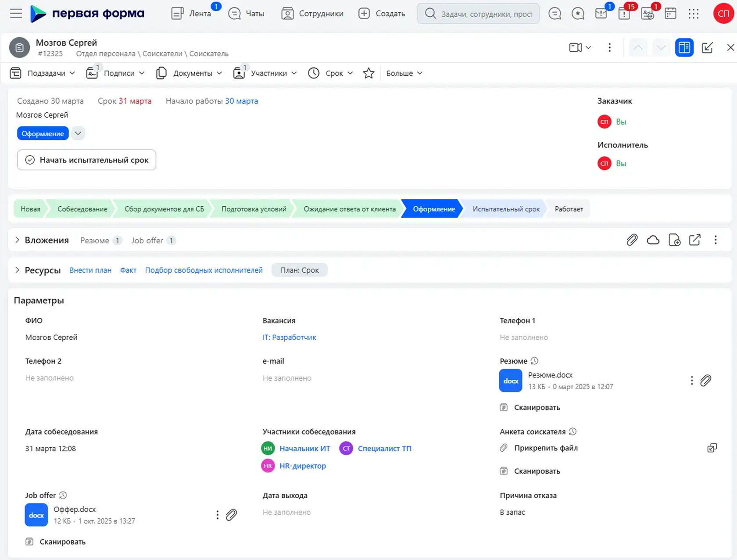Open the Срок dropdown in toolbar
This screenshot has width=737, height=560.
(x=330, y=73)
